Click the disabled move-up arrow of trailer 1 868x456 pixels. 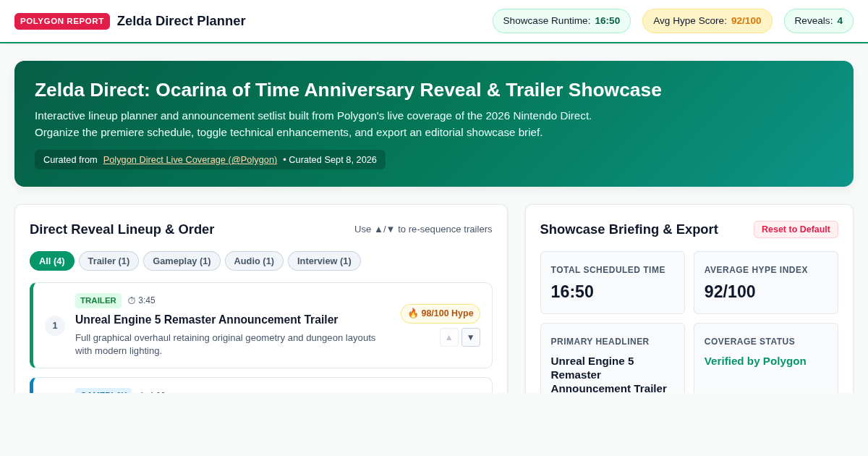[449, 337]
